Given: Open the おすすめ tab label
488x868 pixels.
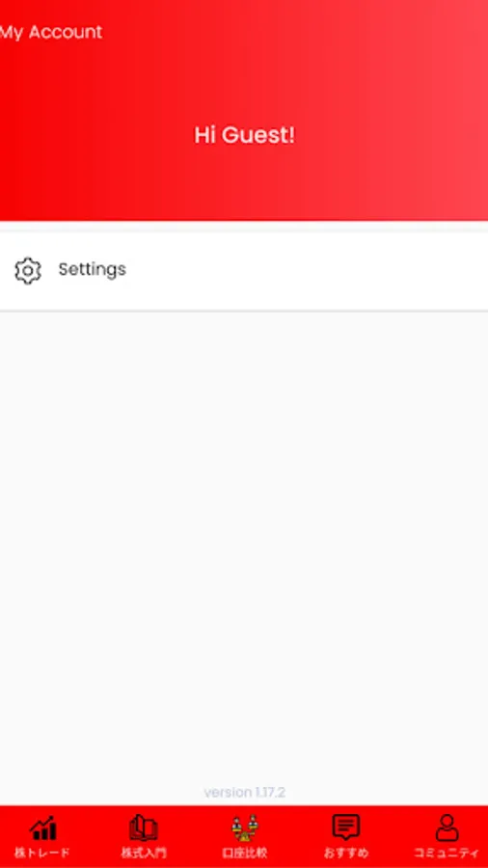Looking at the screenshot, I should coord(346,853).
